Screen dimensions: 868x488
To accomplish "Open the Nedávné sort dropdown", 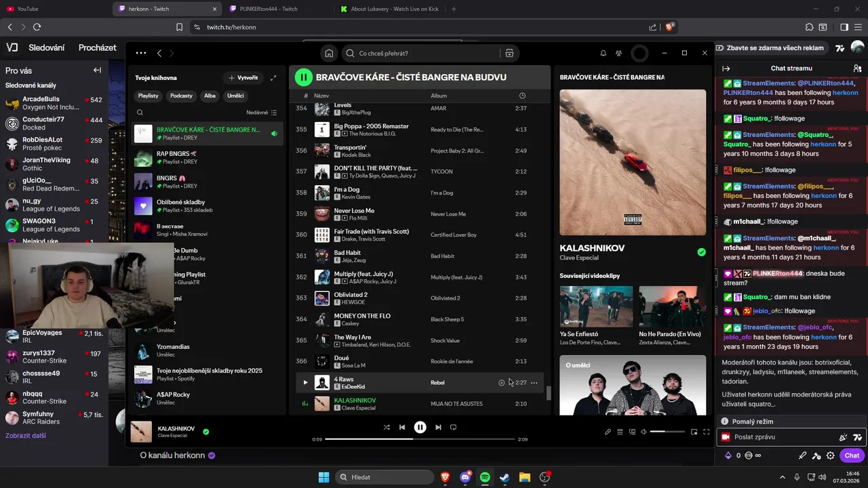I will click(x=261, y=113).
